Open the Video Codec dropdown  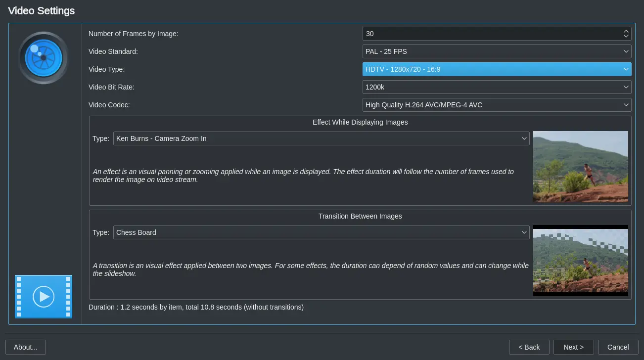497,105
